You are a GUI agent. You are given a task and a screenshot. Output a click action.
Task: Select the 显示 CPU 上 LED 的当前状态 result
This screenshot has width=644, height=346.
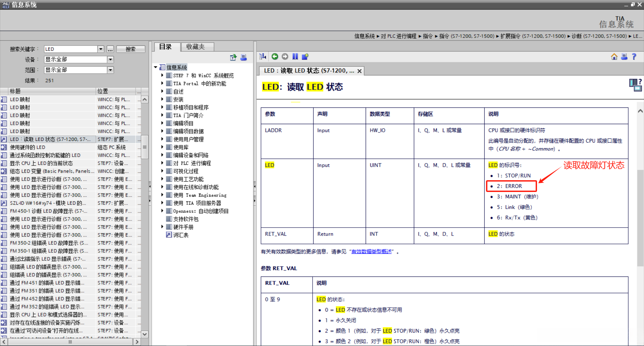tap(71, 163)
